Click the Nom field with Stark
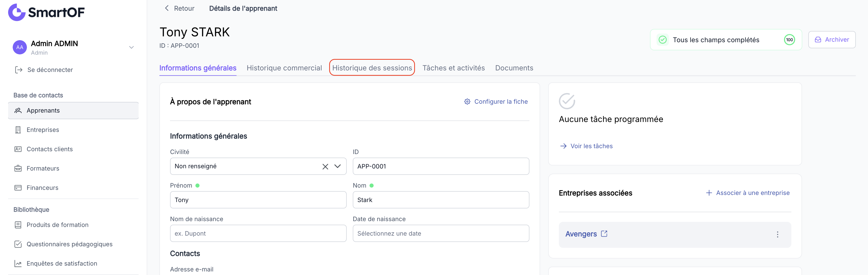Image resolution: width=868 pixels, height=275 pixels. (x=441, y=200)
